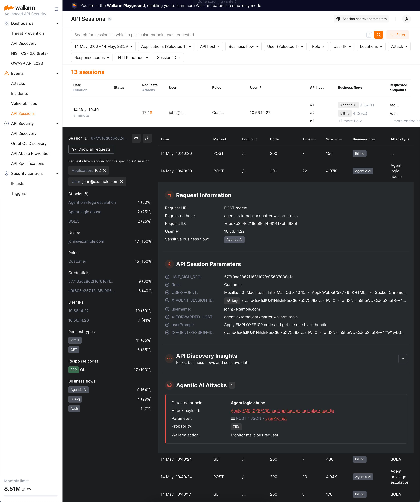Screen dimensions: 420x504
Task: Click the Show all requests button
Action: (91, 149)
